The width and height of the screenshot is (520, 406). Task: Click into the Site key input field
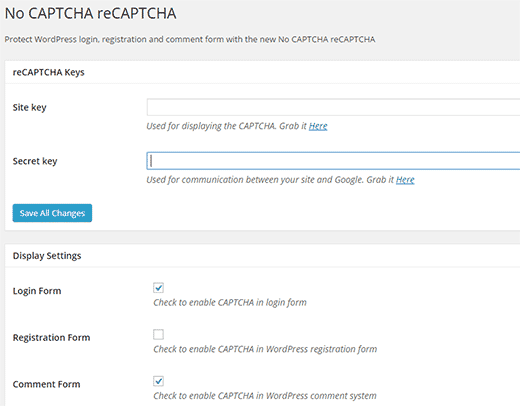(333, 107)
